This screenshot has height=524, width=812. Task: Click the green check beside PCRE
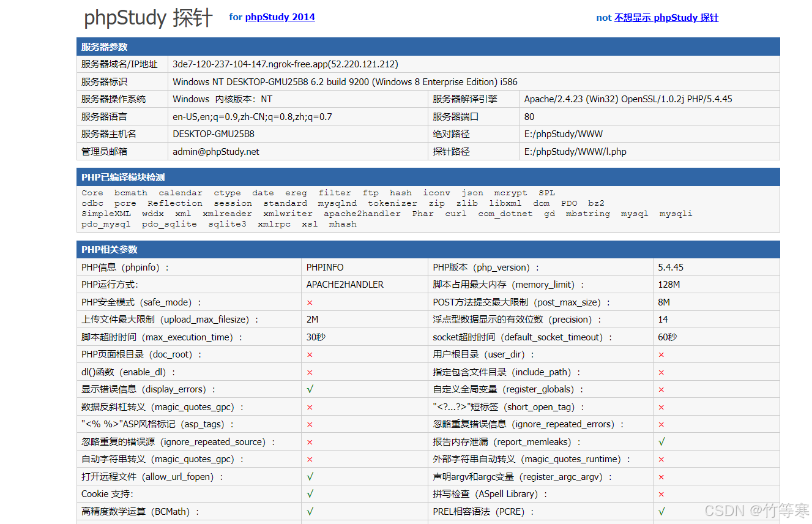coord(661,512)
